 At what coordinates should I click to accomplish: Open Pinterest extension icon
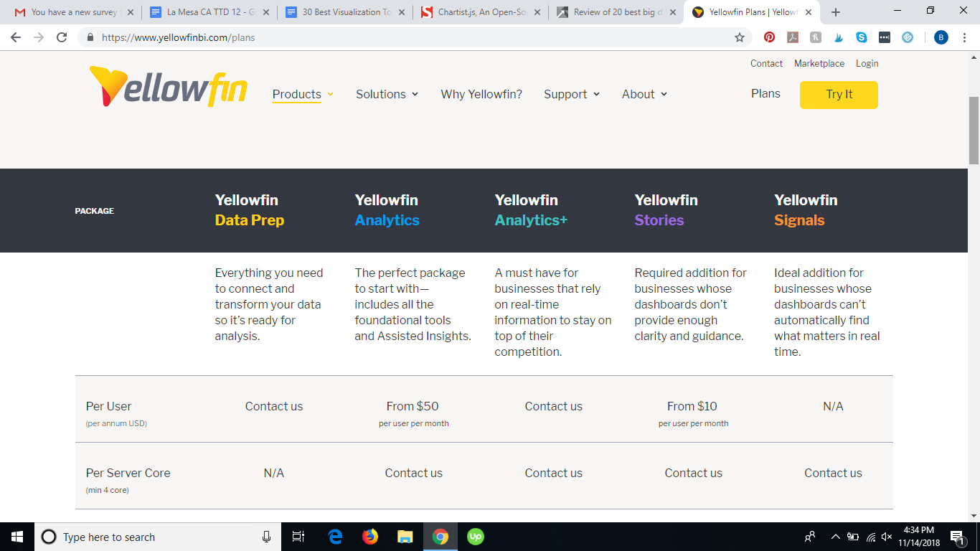point(769,37)
